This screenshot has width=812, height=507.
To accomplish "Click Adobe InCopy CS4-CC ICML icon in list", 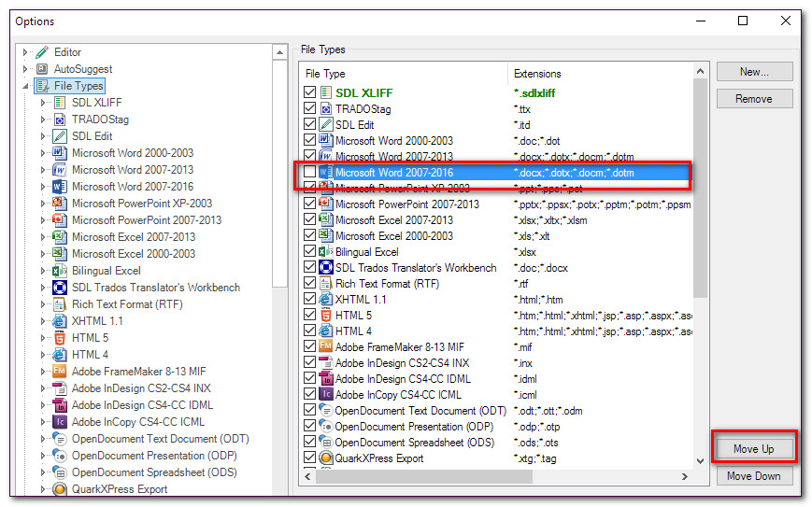I will (326, 395).
